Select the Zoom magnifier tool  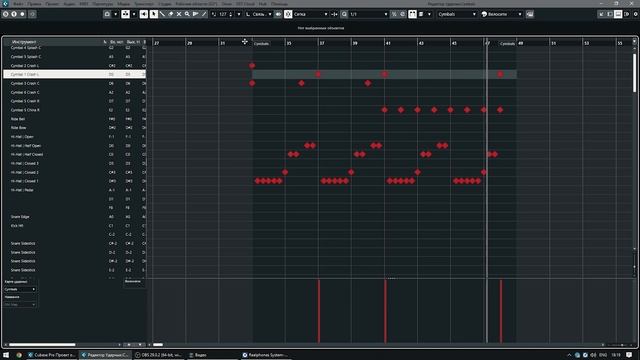[x=187, y=14]
